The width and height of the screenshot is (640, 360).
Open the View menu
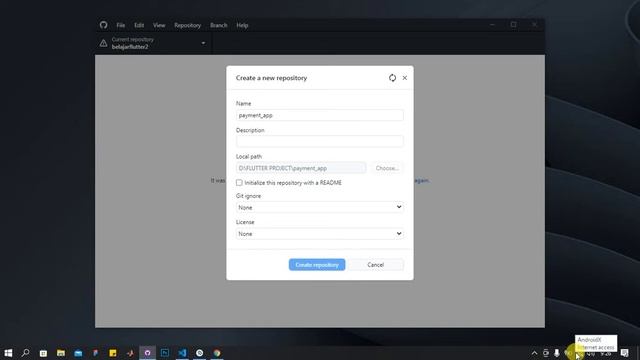tap(159, 25)
